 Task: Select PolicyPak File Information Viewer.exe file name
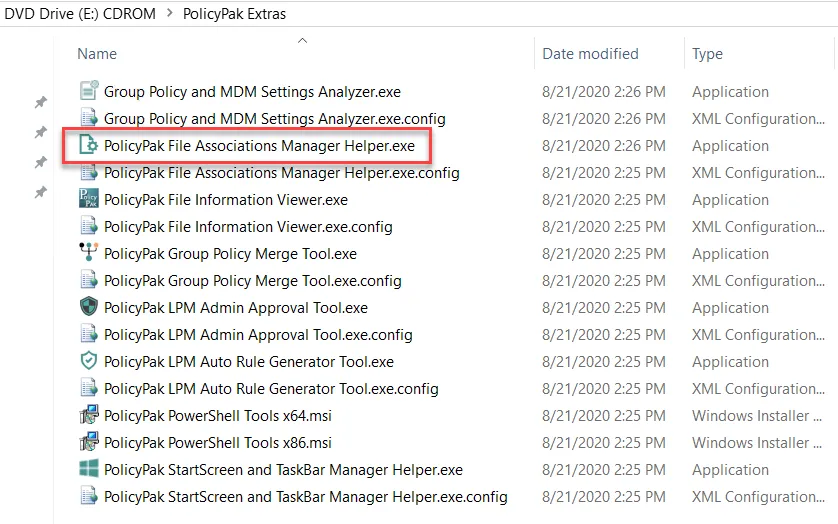click(x=226, y=200)
